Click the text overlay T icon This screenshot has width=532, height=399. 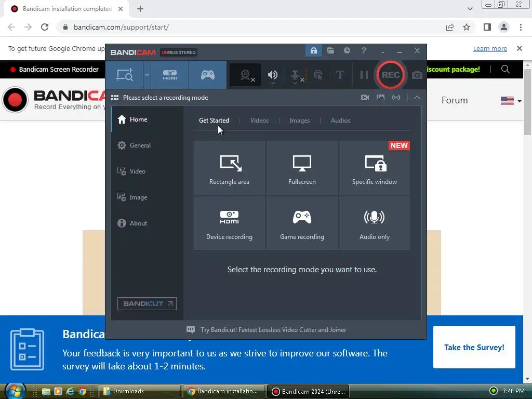point(340,75)
